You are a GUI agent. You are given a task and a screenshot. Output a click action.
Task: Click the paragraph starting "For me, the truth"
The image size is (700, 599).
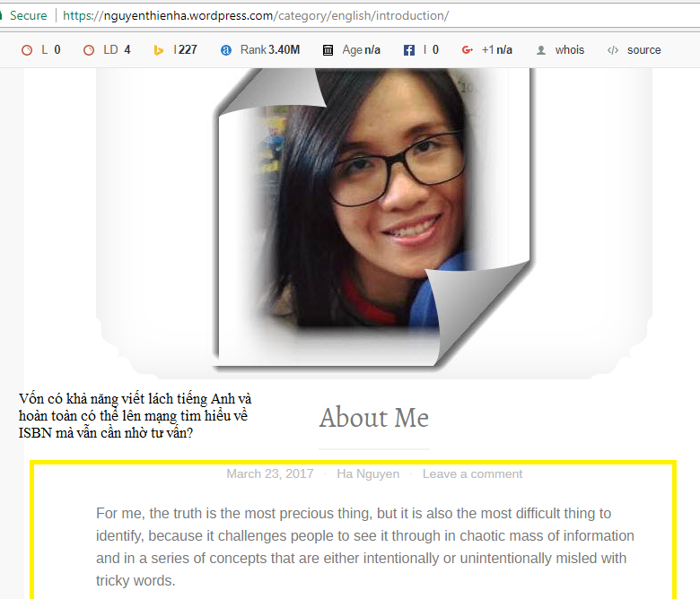point(364,547)
